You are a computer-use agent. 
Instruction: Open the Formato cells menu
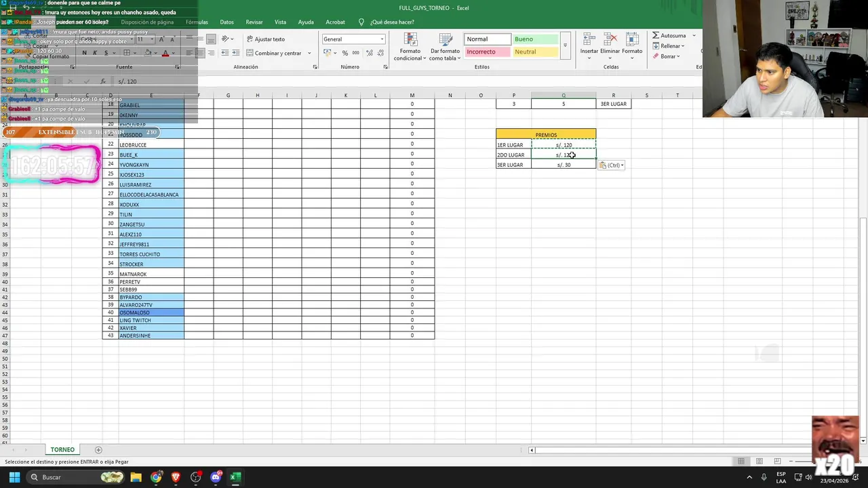click(x=632, y=45)
